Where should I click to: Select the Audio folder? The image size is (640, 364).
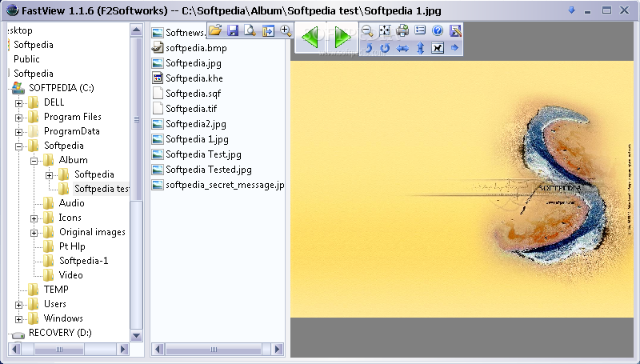[71, 203]
